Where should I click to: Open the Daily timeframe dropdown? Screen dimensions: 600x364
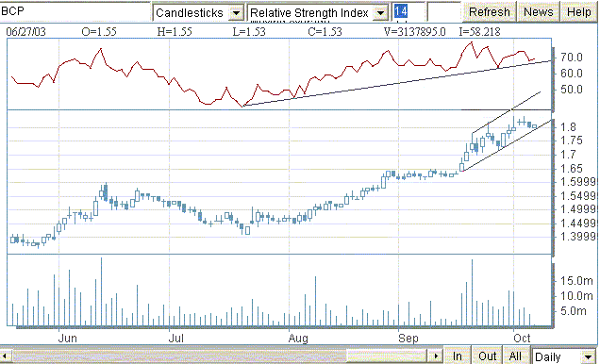564,356
